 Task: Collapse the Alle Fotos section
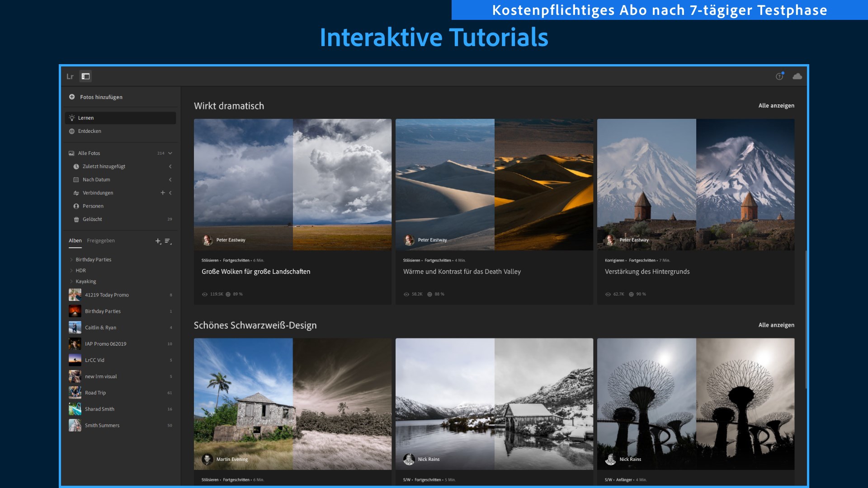pyautogui.click(x=170, y=153)
